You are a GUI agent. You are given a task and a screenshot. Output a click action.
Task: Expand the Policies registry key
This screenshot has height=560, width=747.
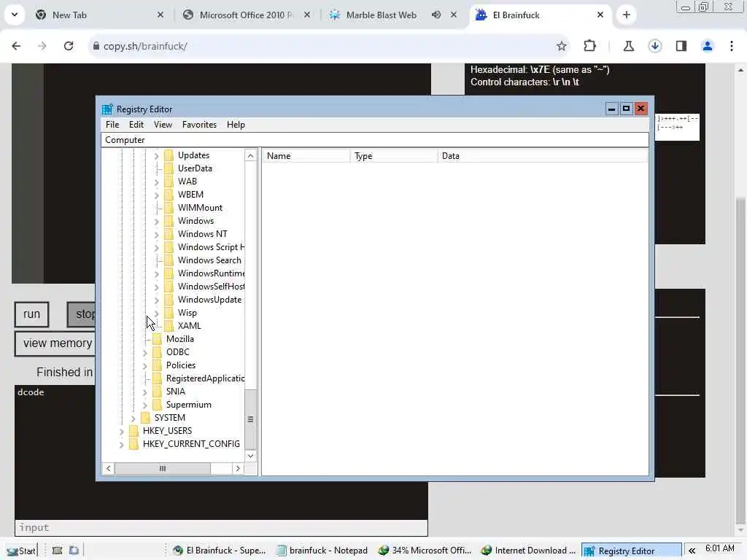145,366
